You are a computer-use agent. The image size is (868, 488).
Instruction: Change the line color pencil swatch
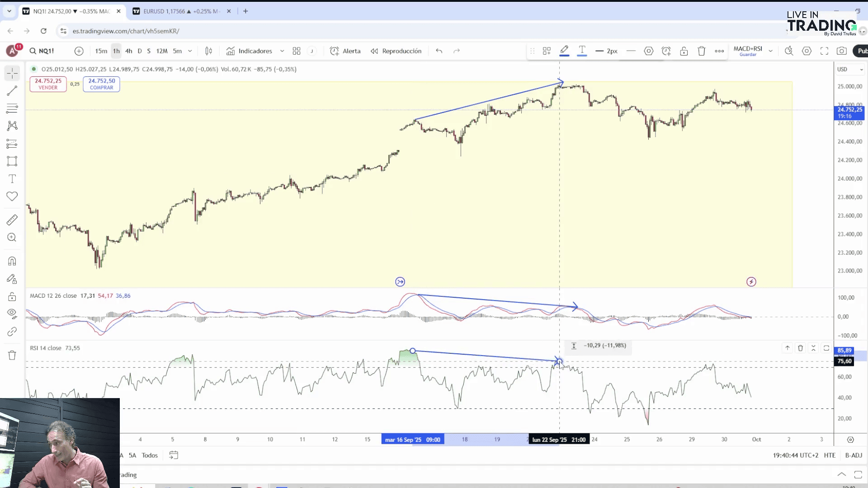(564, 51)
